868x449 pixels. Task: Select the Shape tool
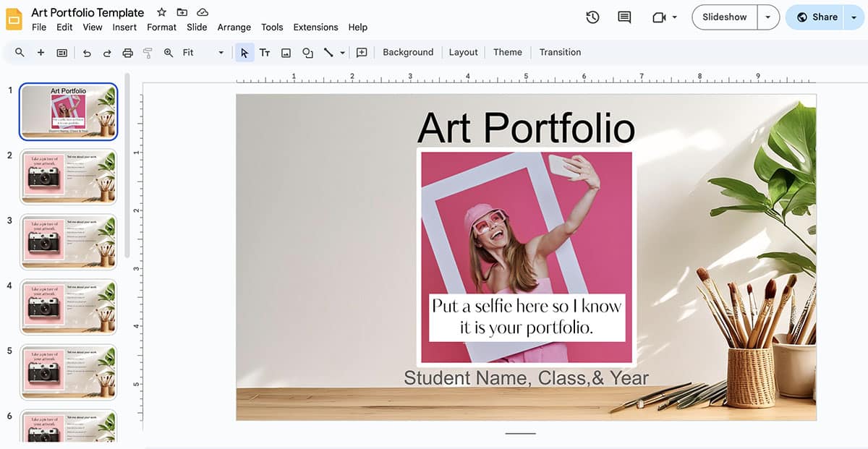pos(307,52)
